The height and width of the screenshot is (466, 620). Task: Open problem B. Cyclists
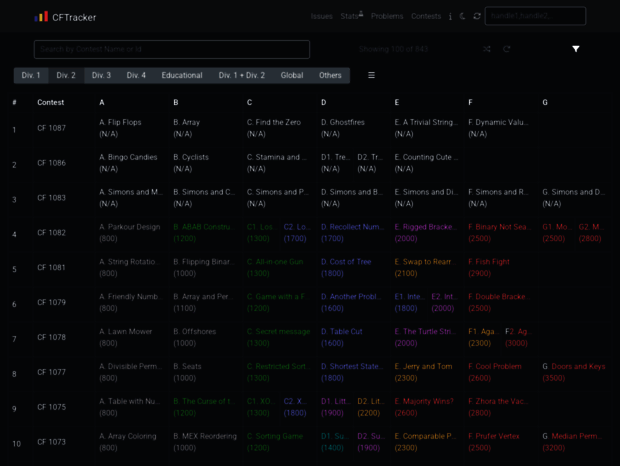[191, 157]
